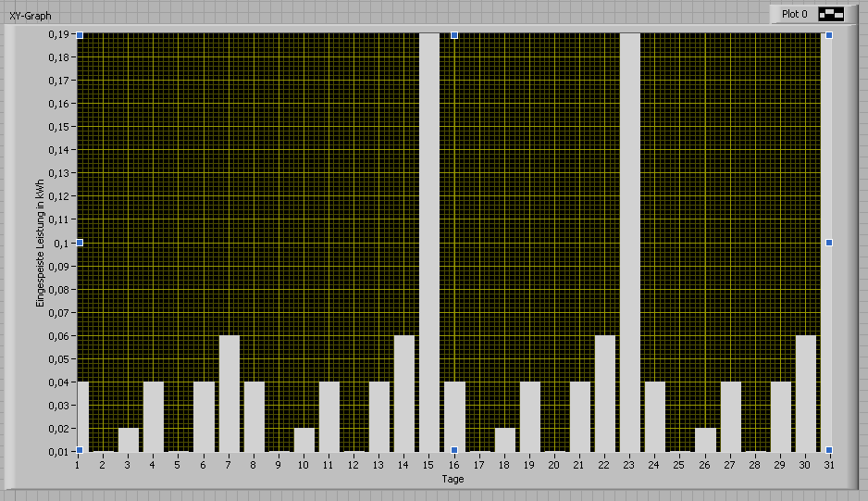Click the bar above day 7
Screen dimensions: 868x501
point(229,394)
